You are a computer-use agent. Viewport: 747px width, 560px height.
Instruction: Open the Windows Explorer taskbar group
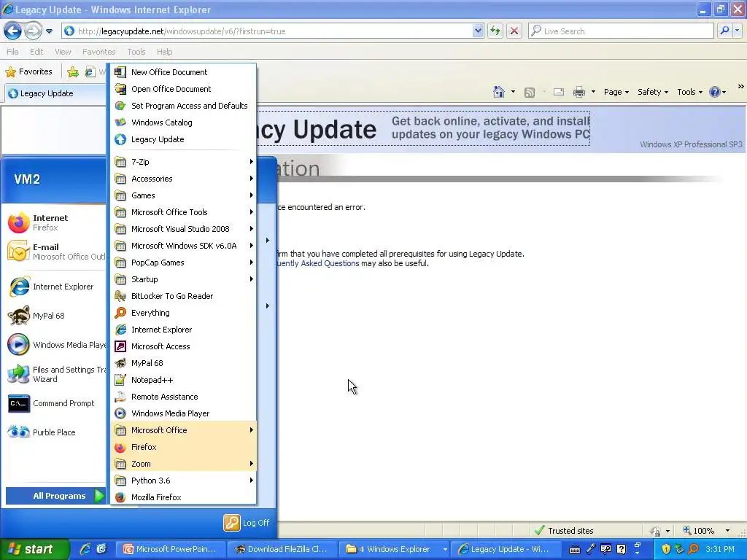395,549
